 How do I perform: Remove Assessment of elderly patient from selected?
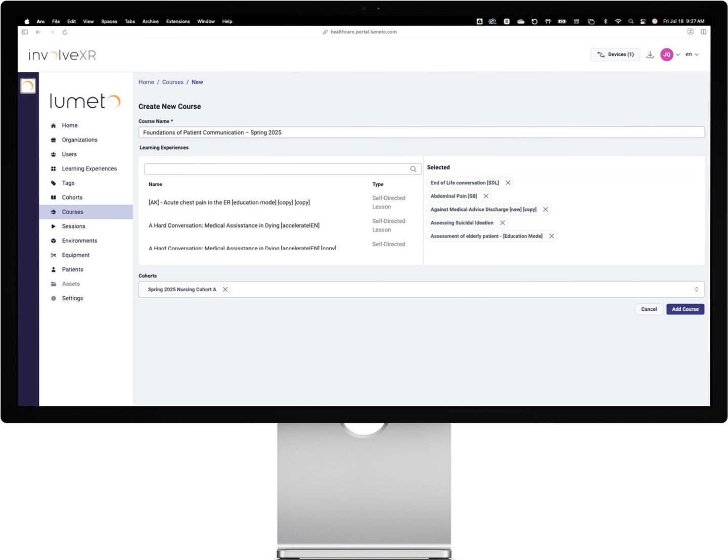552,236
